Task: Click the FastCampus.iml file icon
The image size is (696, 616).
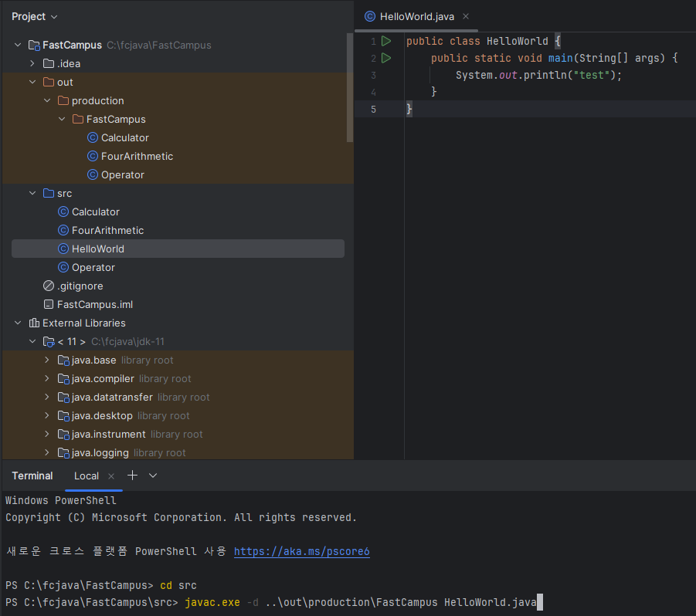Action: pos(49,304)
